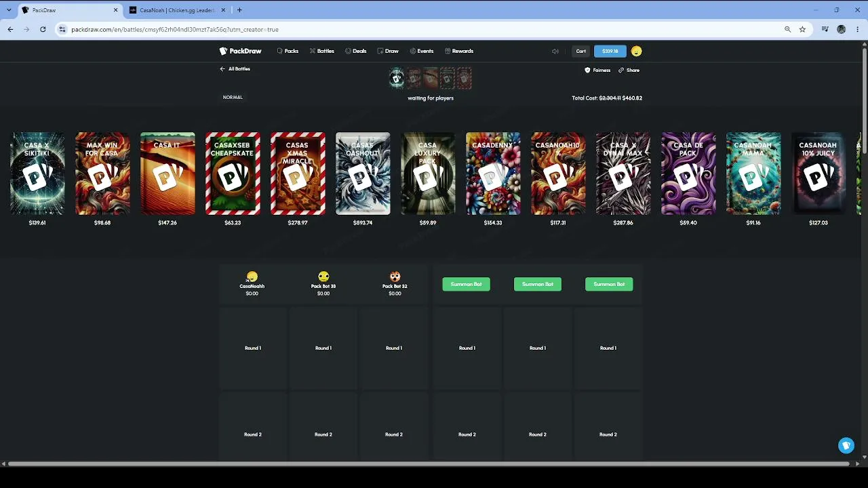Expand the browser tab search dropdown

pos(9,10)
